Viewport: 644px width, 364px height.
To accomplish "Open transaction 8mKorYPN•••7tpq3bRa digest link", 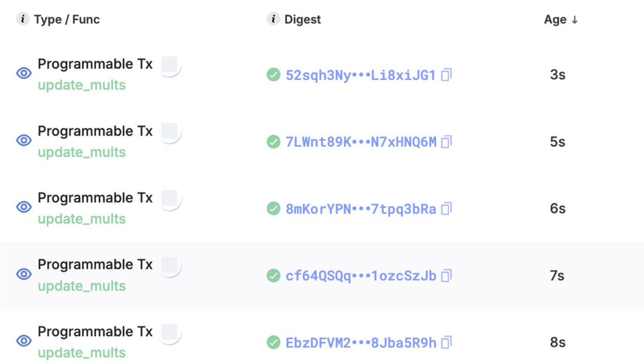I will tap(360, 209).
